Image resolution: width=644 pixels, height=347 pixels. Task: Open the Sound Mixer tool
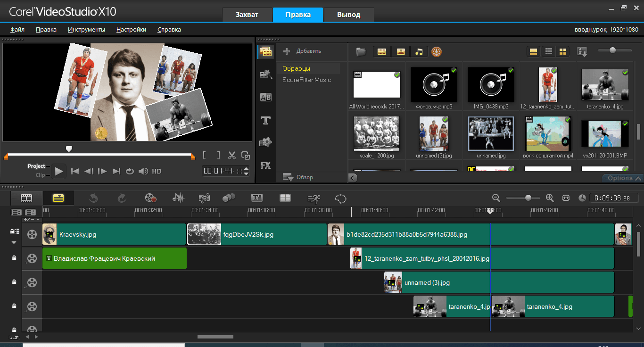(178, 198)
